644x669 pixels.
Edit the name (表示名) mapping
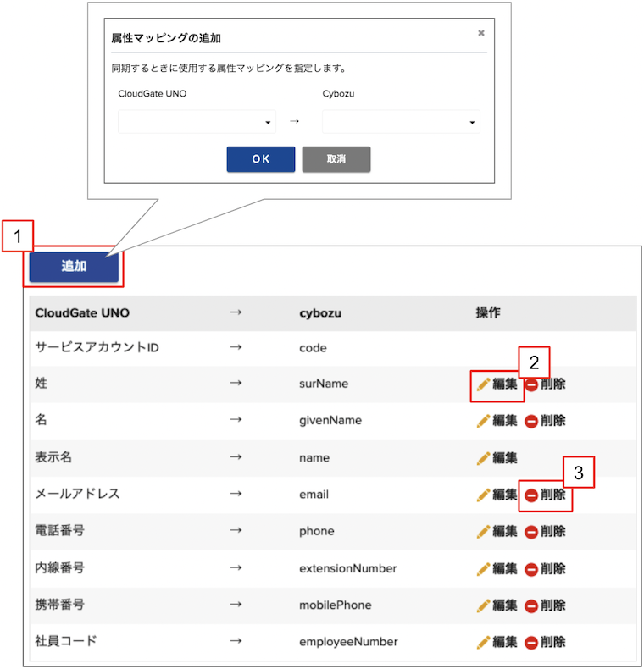(x=497, y=458)
